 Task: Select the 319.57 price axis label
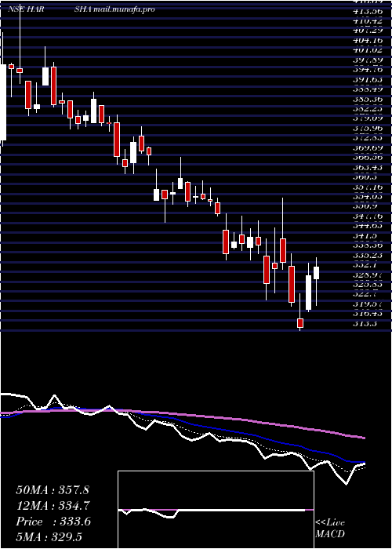click(x=367, y=304)
